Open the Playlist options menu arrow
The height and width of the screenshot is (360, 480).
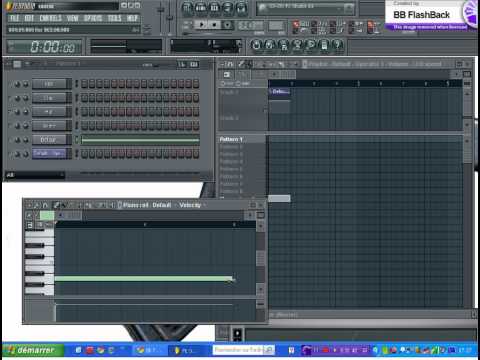coord(222,64)
